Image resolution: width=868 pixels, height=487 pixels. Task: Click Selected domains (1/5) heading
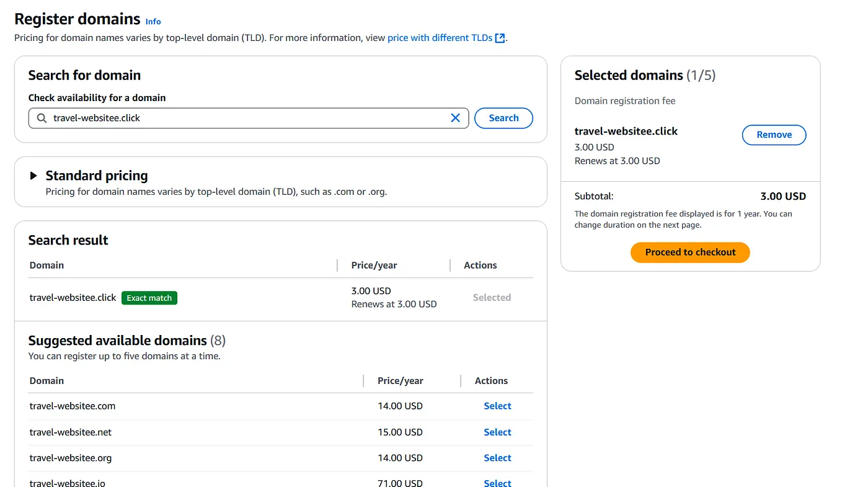click(645, 75)
